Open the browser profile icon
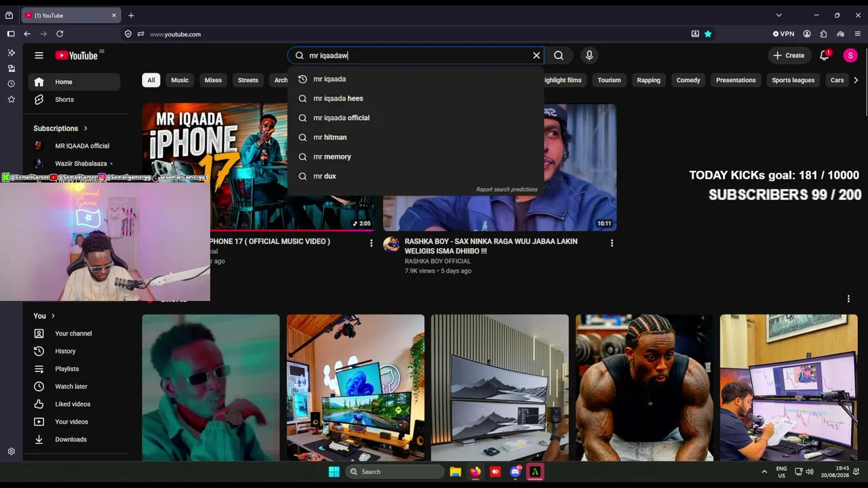Image resolution: width=868 pixels, height=488 pixels. tap(807, 34)
